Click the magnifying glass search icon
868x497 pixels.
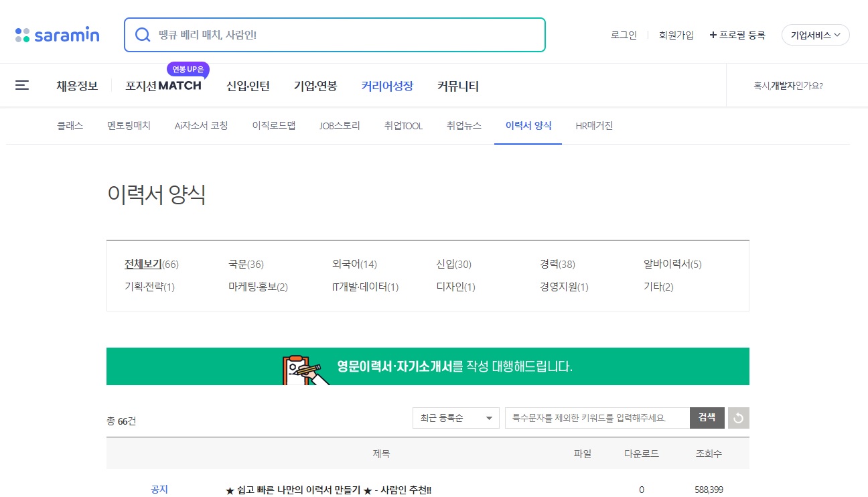pyautogui.click(x=143, y=34)
